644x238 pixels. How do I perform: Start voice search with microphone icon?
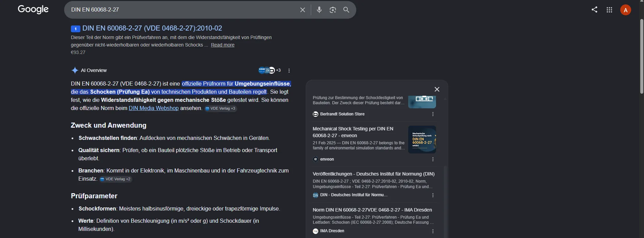(x=319, y=10)
